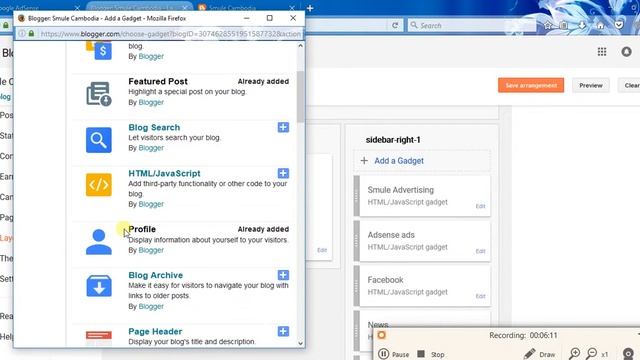Zoom out with recorder magnifier minus icon
The width and height of the screenshot is (640, 360).
591,353
